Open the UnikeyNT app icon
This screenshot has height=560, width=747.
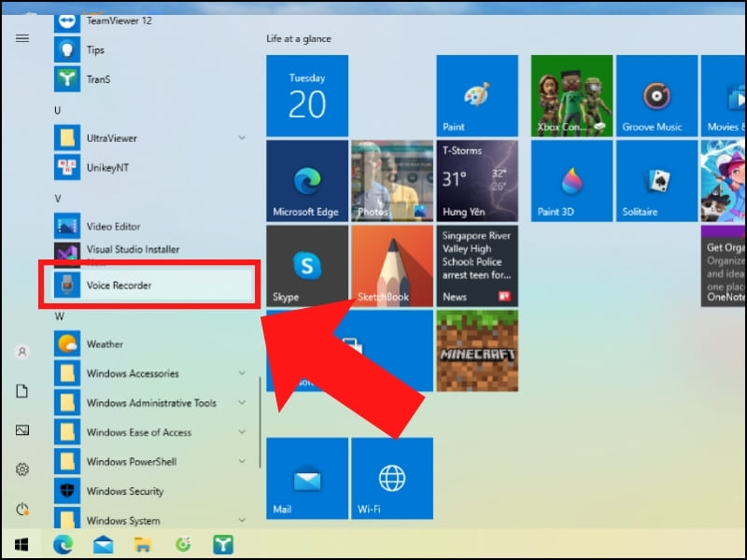(x=67, y=168)
